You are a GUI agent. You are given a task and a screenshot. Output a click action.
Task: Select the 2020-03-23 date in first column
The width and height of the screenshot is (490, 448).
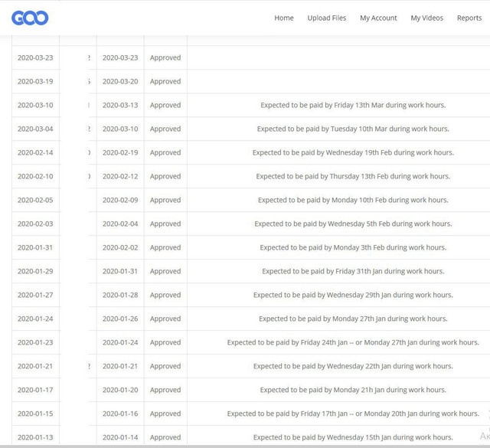[35, 57]
